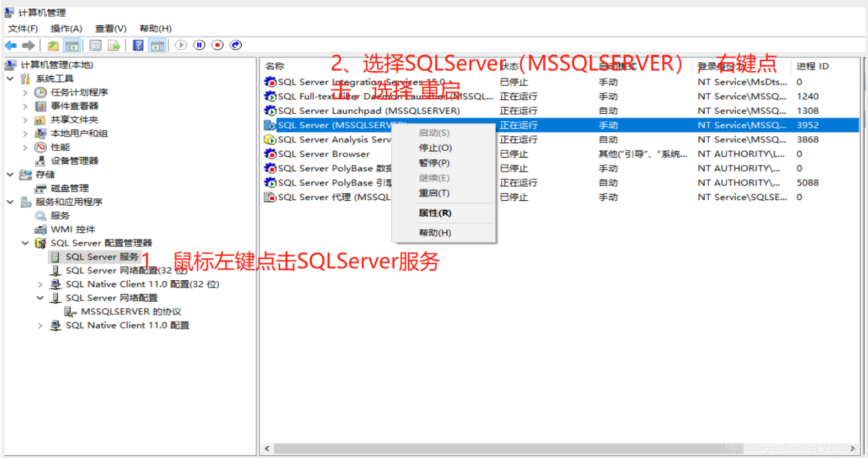
Task: Click process ID 5088 cell
Action: coord(807,183)
